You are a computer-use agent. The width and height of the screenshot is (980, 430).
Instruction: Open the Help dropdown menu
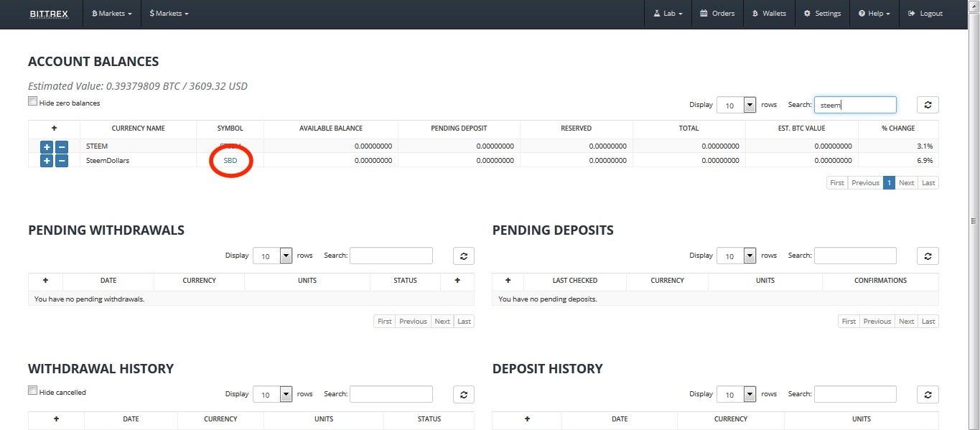coord(874,14)
